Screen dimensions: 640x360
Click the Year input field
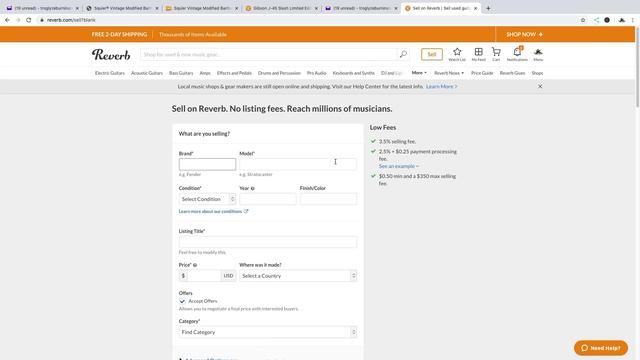[268, 199]
